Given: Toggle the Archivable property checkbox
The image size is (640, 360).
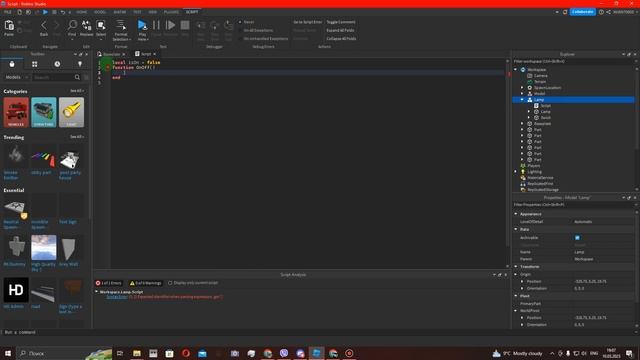Looking at the screenshot, I should coord(577,238).
